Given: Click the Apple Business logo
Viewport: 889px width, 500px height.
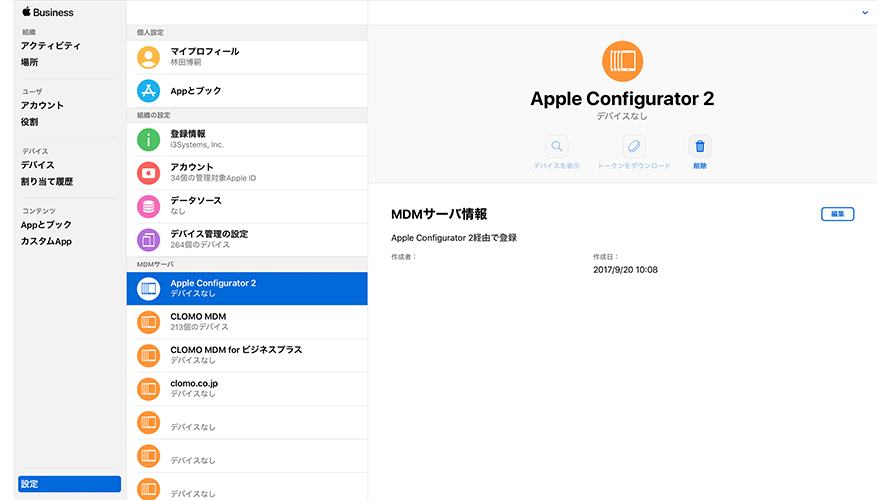Looking at the screenshot, I should (48, 12).
